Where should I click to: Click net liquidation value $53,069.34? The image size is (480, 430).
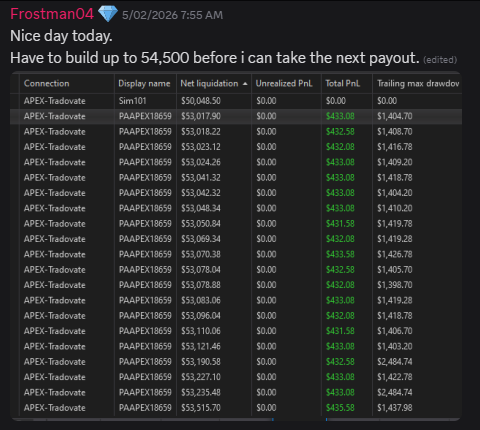(201, 239)
